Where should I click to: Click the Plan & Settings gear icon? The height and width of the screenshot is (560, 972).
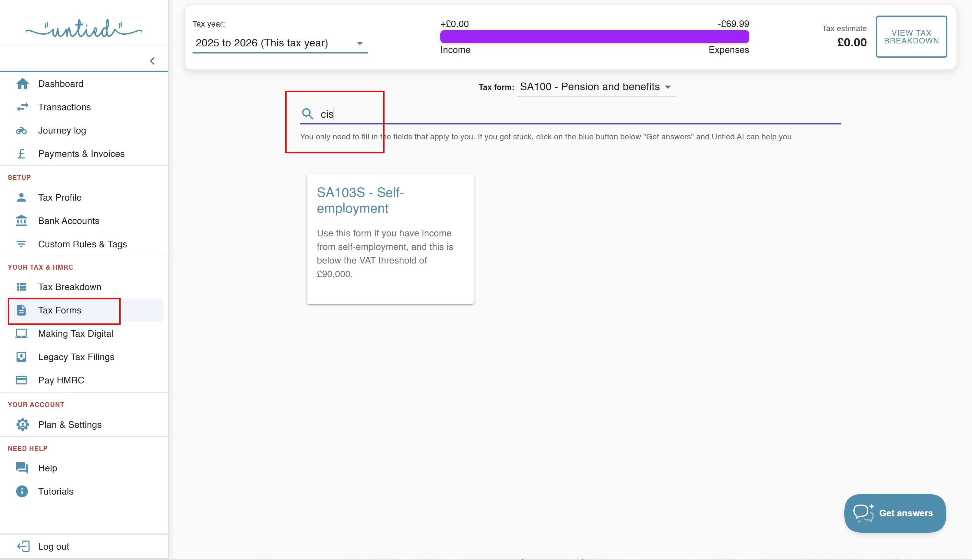[22, 425]
